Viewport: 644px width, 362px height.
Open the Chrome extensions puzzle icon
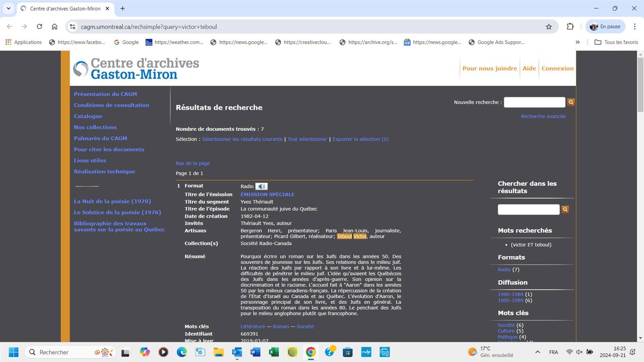(570, 27)
